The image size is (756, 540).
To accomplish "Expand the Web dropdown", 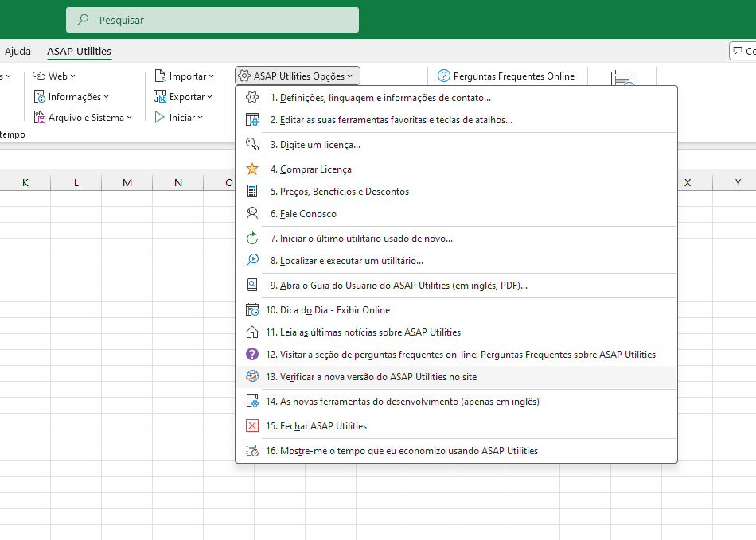I will [72, 76].
